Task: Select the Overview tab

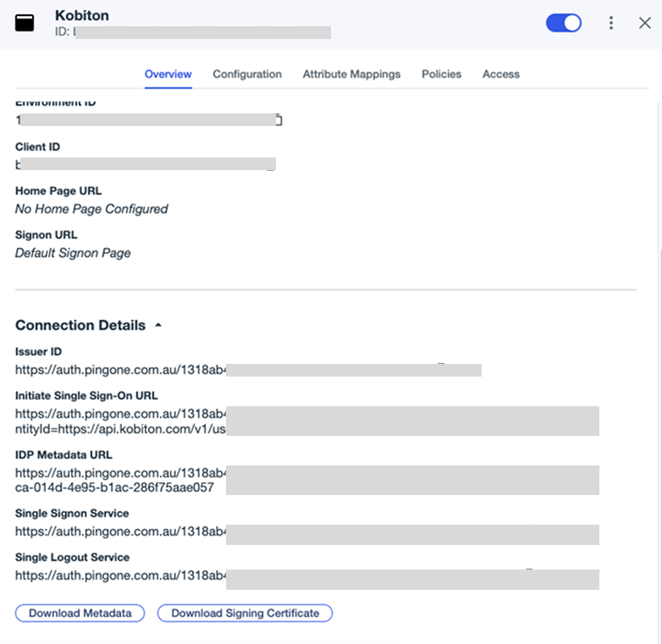Action: click(168, 74)
